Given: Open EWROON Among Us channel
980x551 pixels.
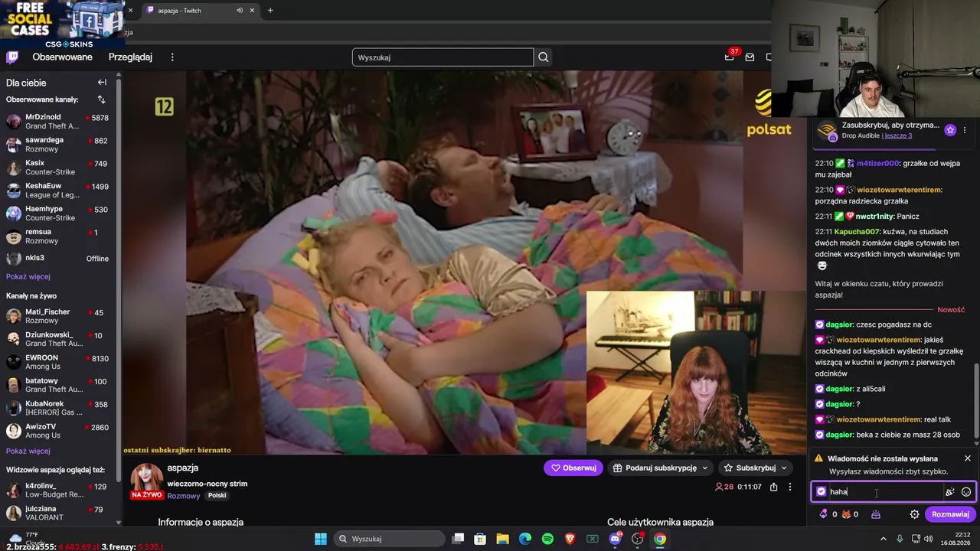Looking at the screenshot, I should [58, 362].
